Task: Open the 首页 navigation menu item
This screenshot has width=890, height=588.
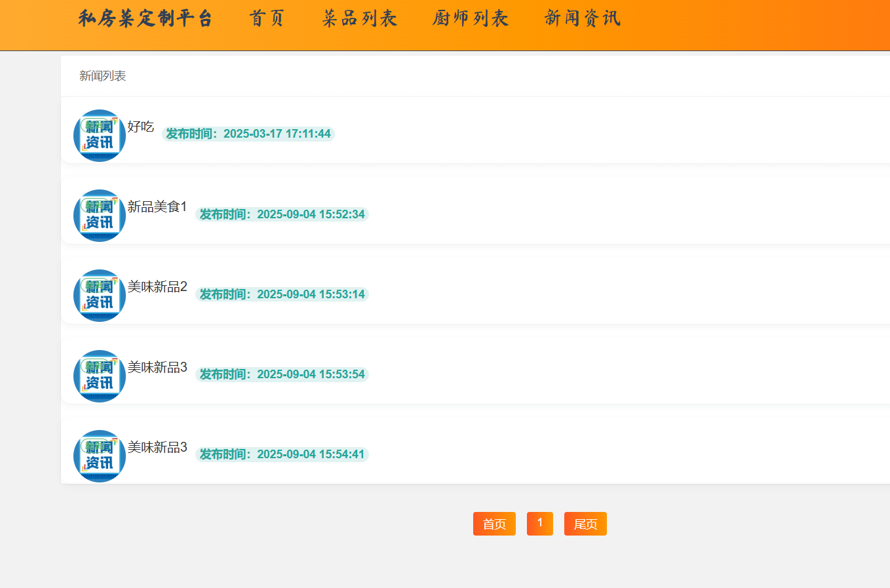Action: tap(267, 18)
